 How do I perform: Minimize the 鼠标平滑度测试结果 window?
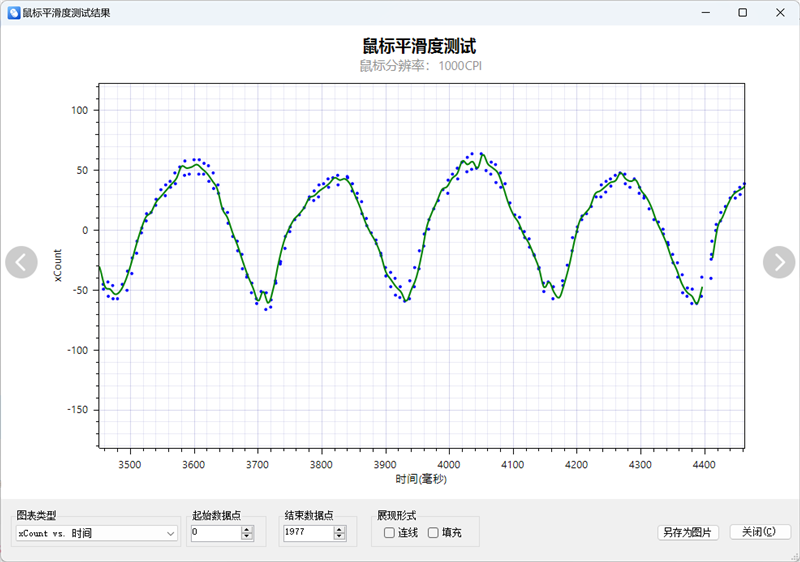click(x=705, y=13)
